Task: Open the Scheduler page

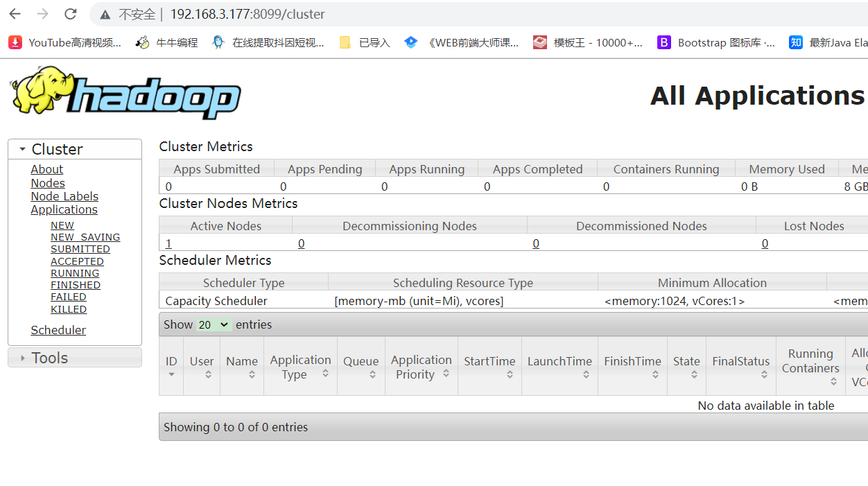Action: [58, 330]
